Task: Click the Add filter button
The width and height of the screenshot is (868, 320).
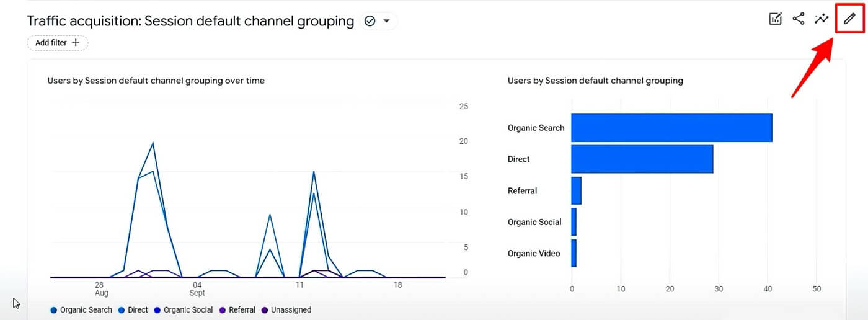Action: (57, 43)
